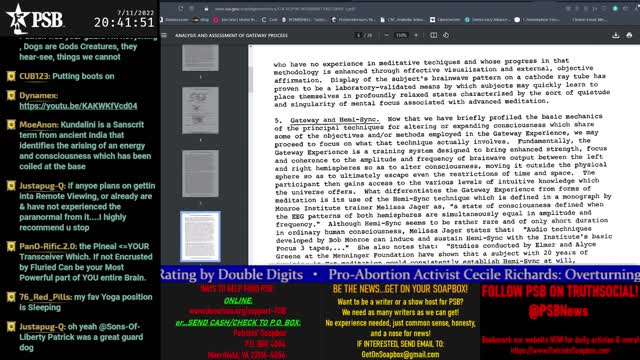Screen dimensions: 640x360
Task: Open the "Democracy Alliance" bookmark
Action: coord(487,20)
